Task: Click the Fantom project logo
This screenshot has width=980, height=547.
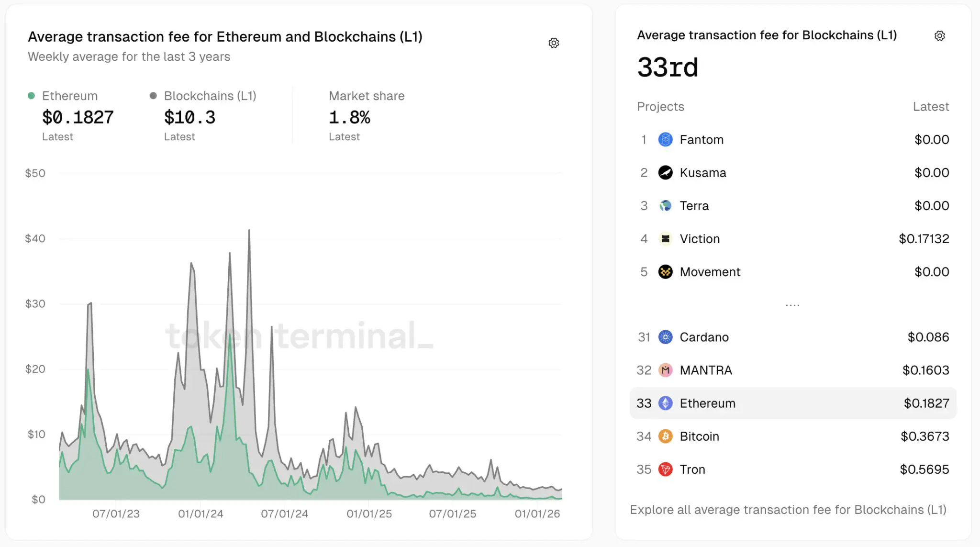Action: click(666, 139)
